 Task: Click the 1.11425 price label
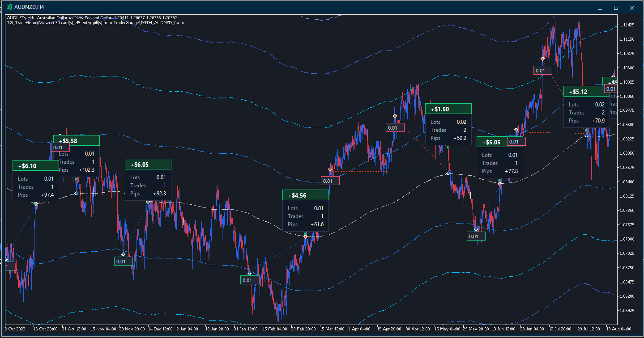click(628, 25)
